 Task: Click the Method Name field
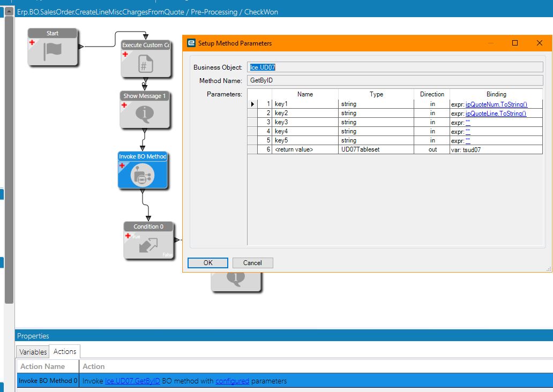click(x=395, y=80)
